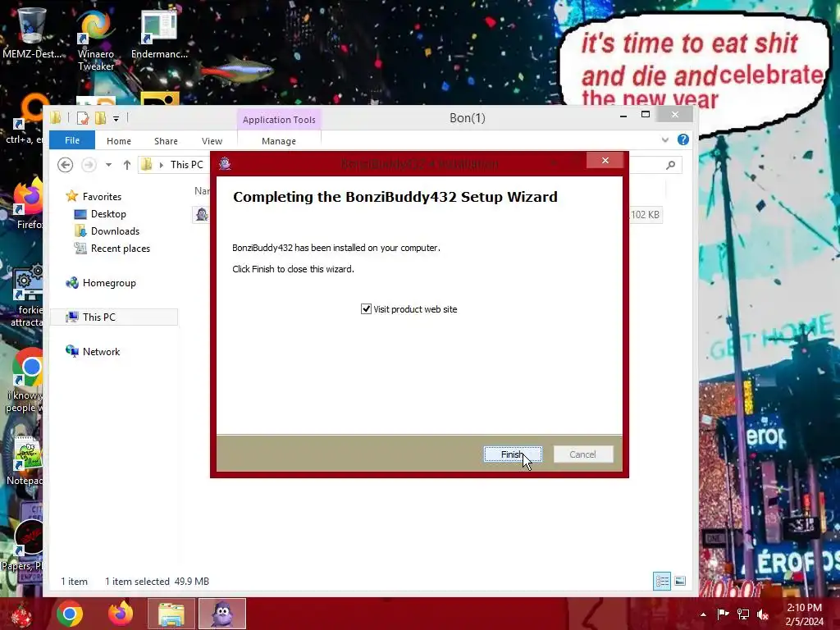The width and height of the screenshot is (840, 630).
Task: Click the Explorer Forward navigation arrow
Action: (89, 164)
